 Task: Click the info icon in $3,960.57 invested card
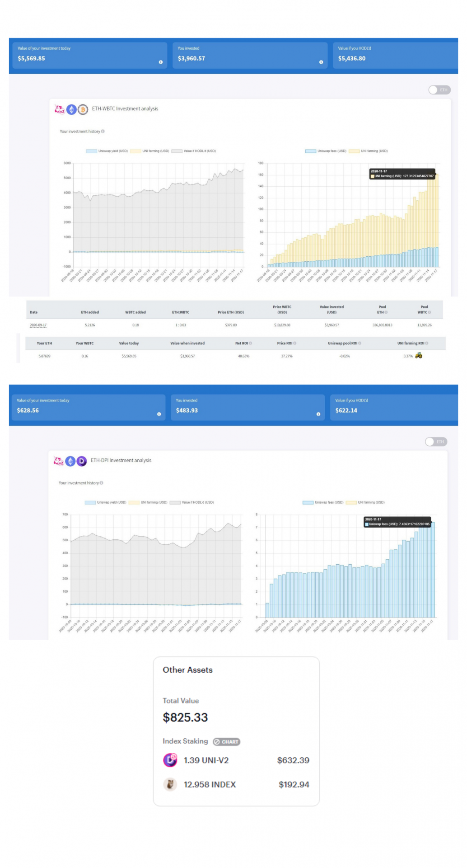click(321, 62)
